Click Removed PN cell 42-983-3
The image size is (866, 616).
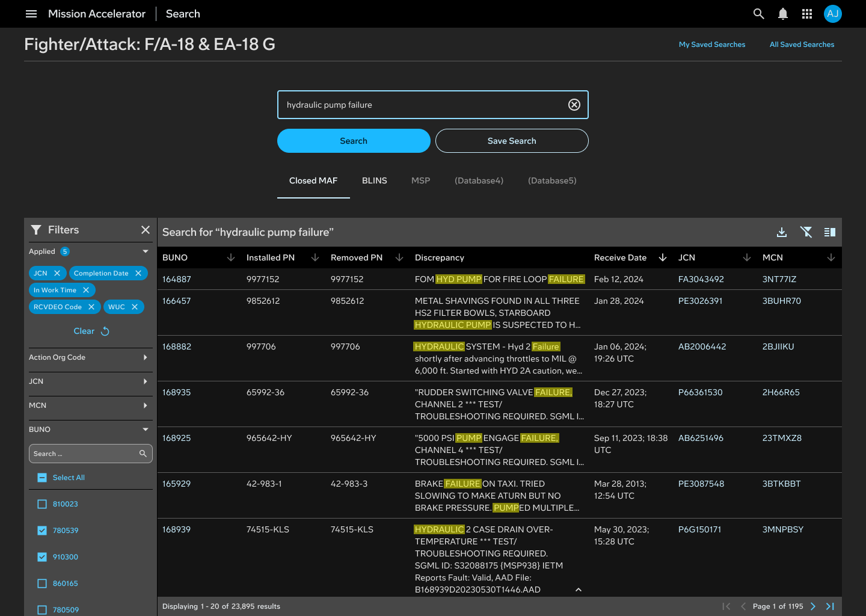(x=349, y=484)
